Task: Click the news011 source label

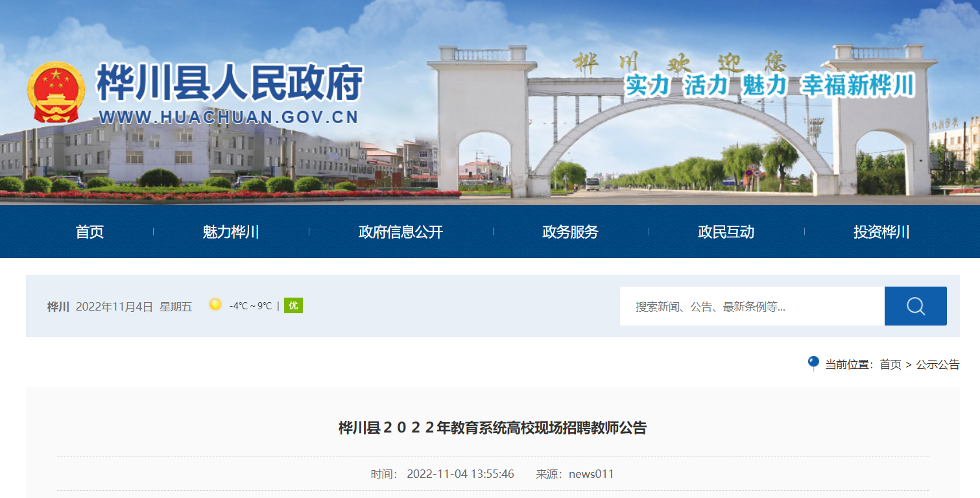Action: 591,474
